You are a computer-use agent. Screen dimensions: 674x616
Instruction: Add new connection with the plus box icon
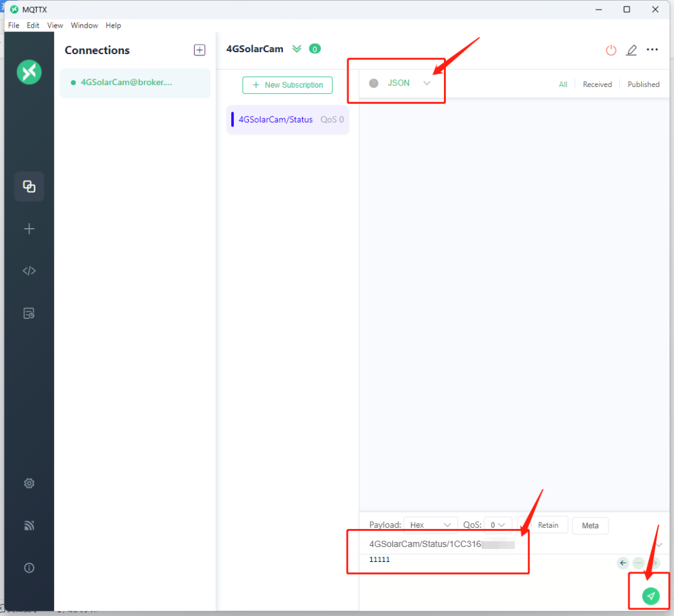click(x=200, y=50)
